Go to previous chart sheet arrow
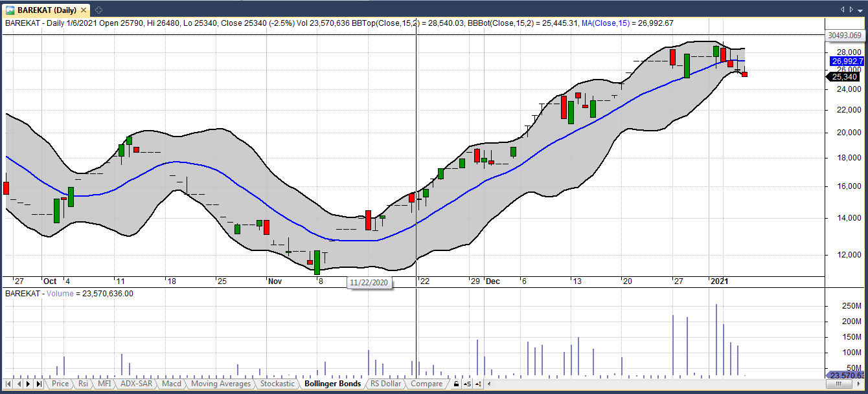 point(18,384)
